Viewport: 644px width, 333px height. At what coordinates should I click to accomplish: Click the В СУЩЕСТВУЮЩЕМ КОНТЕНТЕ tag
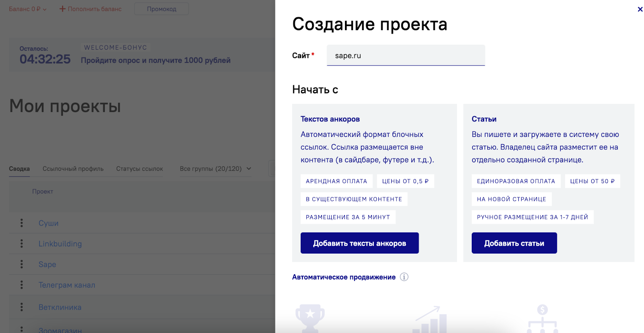point(354,199)
